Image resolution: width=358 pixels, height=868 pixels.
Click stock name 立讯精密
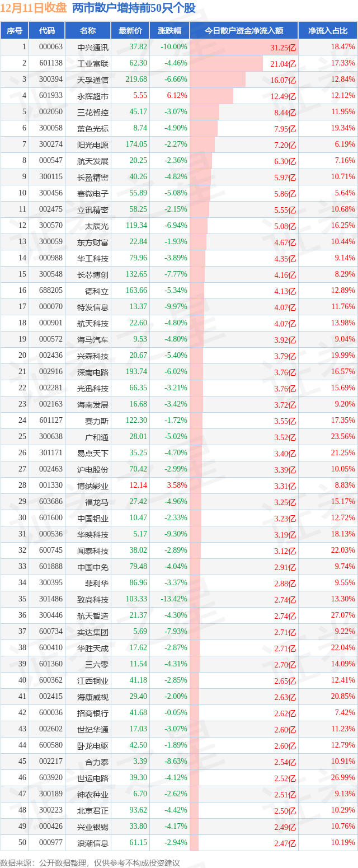coord(93,209)
